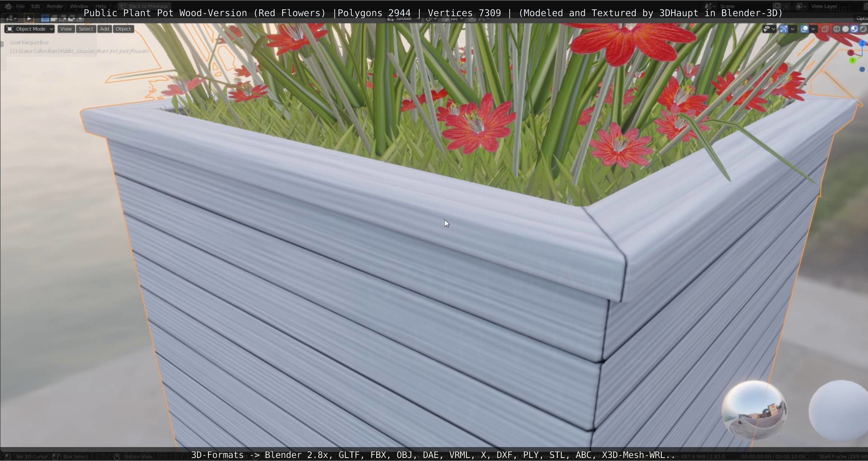Screen dimensions: 868x461
Task: Choose the subtract-selection mode icon
Action: pos(62,18)
